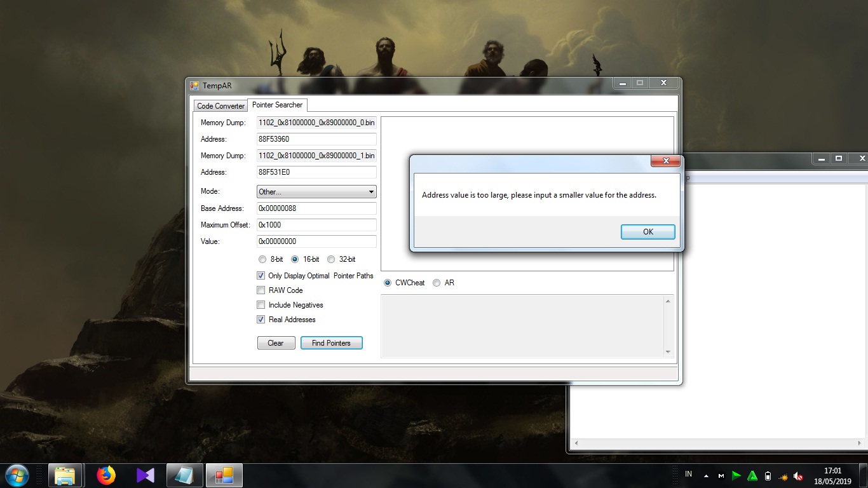
Task: Click the scroll-down arrow of code output box
Action: pyautogui.click(x=667, y=351)
